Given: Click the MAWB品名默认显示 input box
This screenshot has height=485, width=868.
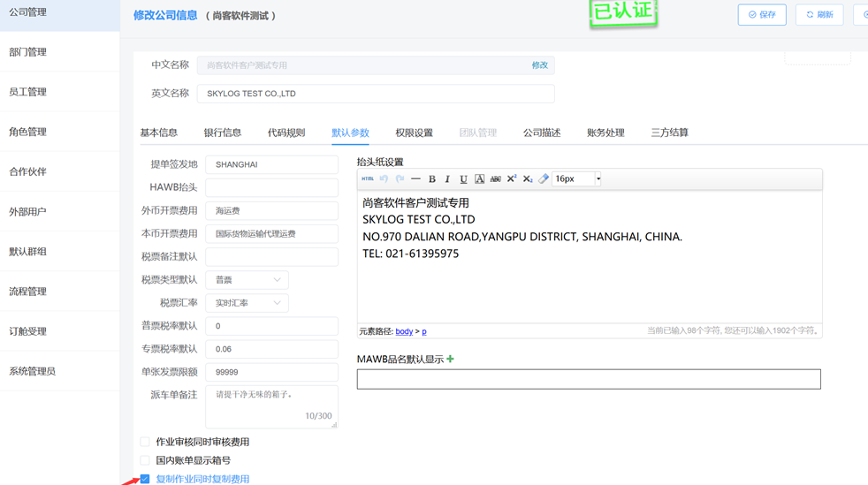Looking at the screenshot, I should [x=589, y=379].
